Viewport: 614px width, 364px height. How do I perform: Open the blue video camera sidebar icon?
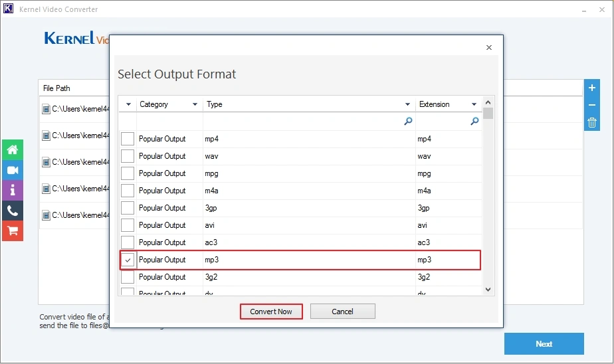(13, 170)
